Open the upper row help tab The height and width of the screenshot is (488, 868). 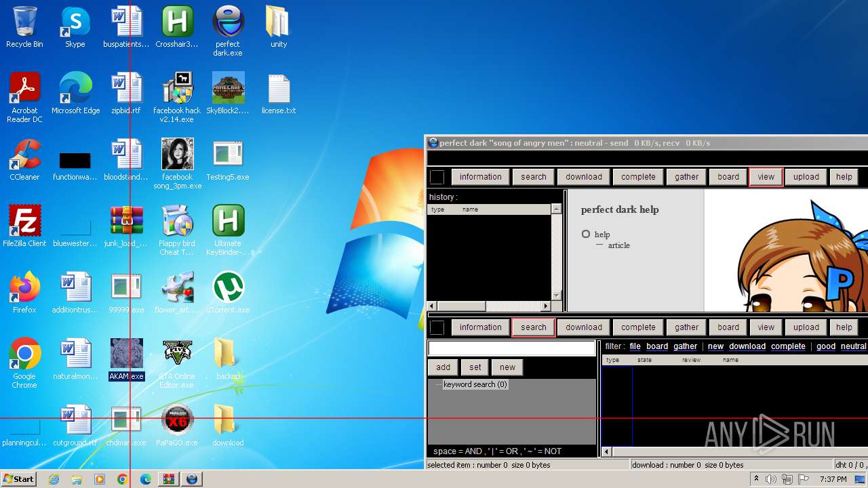coord(844,177)
